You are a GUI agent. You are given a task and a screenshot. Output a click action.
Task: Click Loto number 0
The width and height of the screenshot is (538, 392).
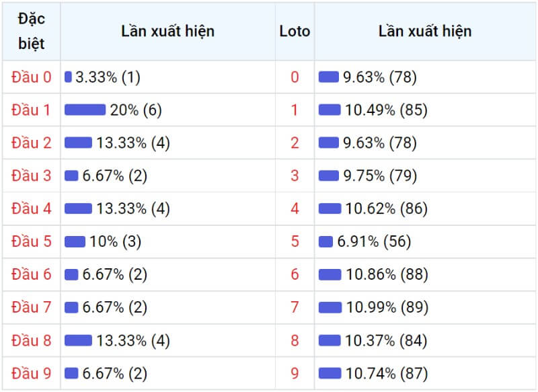pos(295,77)
